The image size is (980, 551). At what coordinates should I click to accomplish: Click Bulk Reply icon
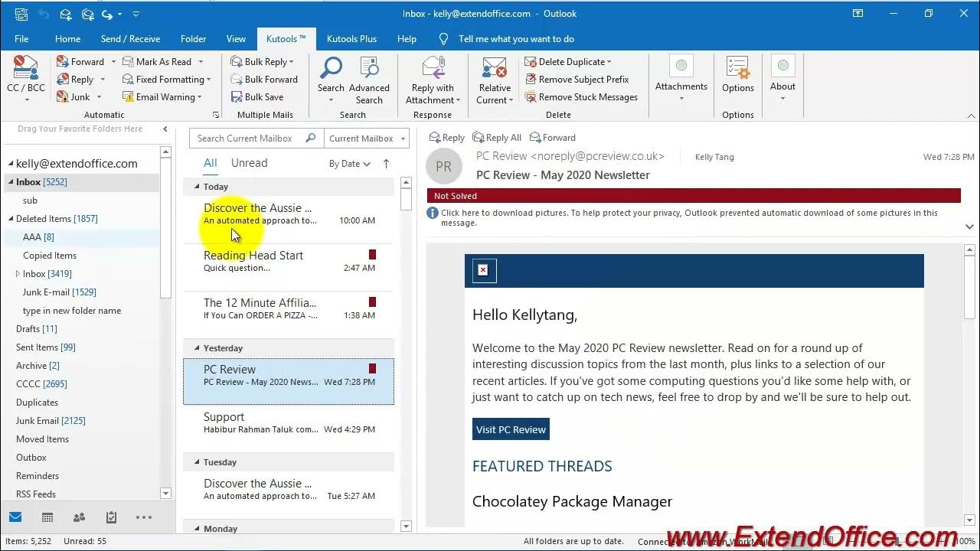[x=237, y=62]
